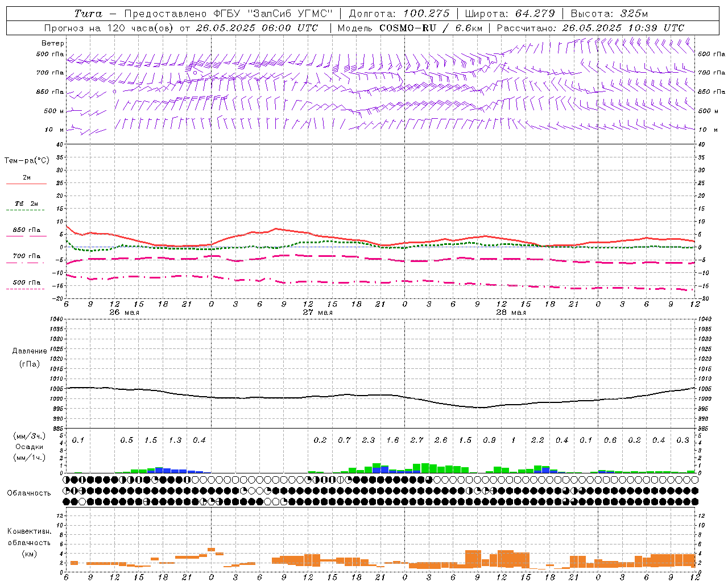
Task: Click the provider text ФГБУ "ЗапСиб УГМС"
Action: [272, 14]
